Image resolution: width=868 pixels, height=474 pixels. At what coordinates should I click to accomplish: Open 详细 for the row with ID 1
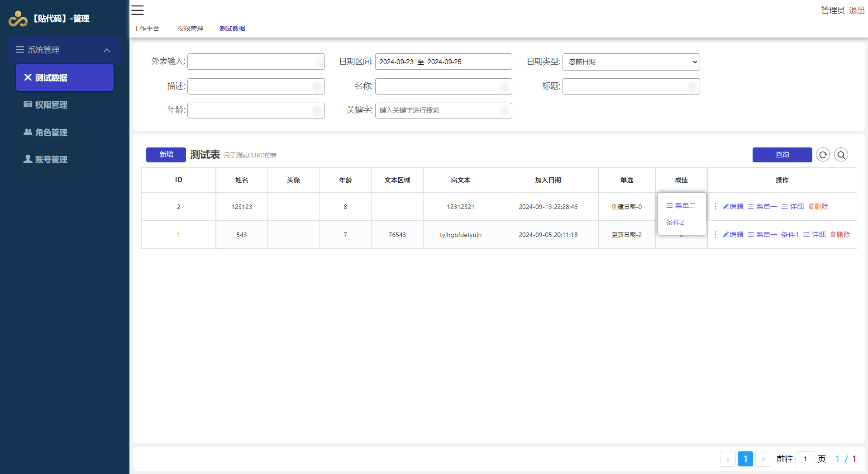[x=814, y=235]
